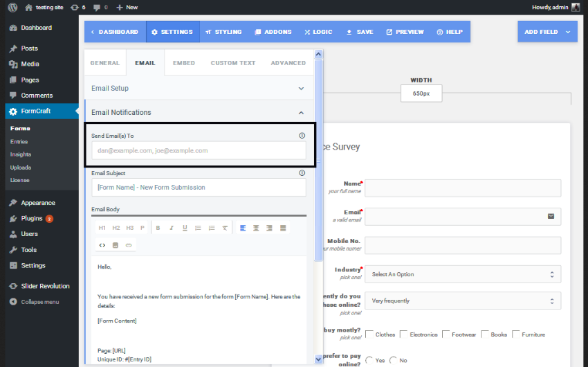Align email text right
The height and width of the screenshot is (367, 588).
tap(269, 228)
